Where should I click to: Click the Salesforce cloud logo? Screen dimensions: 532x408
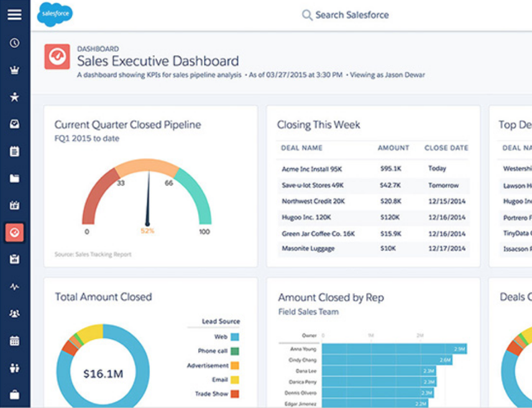(x=55, y=14)
